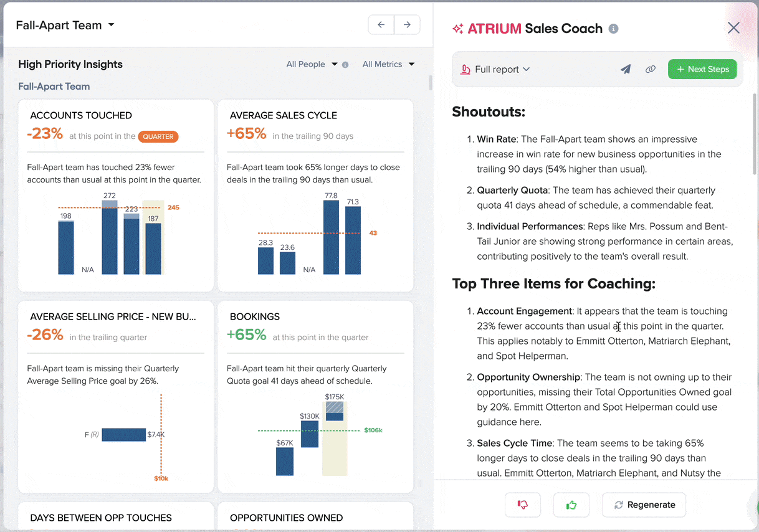
Task: Open Days Between Opp Touches card
Action: tap(101, 518)
